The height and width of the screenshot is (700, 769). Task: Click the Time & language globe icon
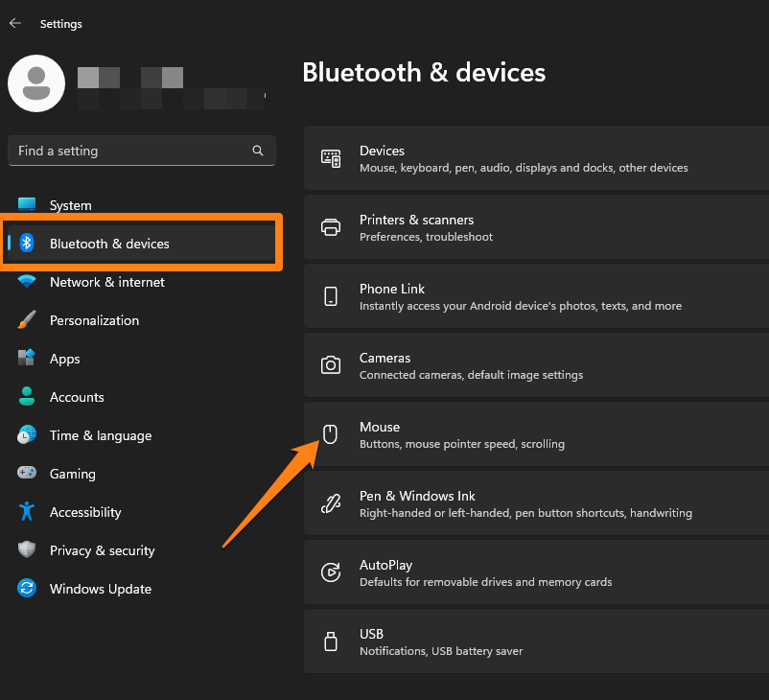point(27,434)
